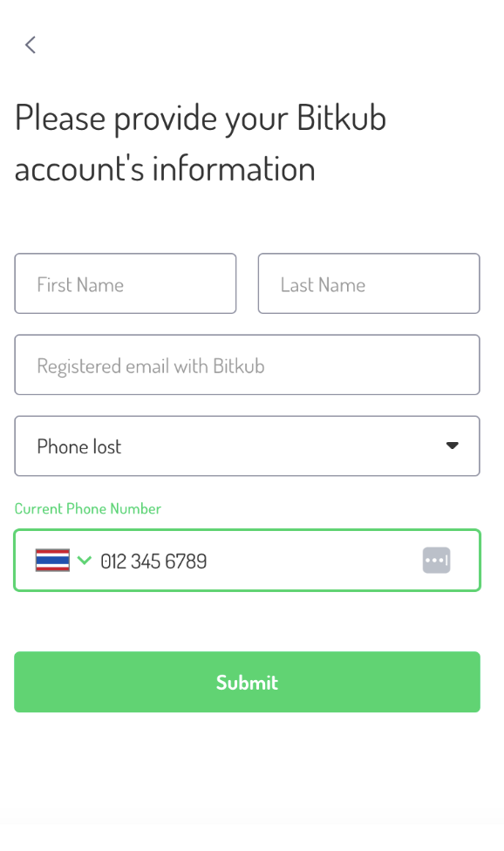Change the reason from Phone lost

tap(247, 446)
